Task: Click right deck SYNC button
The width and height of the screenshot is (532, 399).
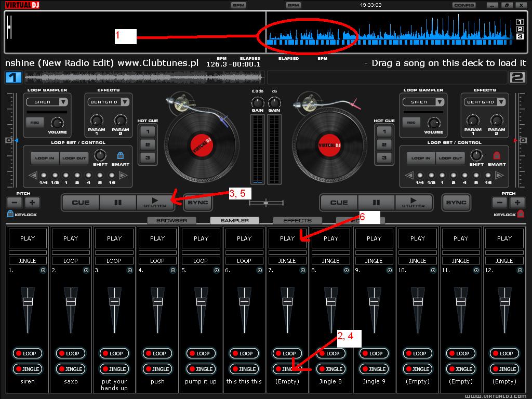Action: click(456, 203)
